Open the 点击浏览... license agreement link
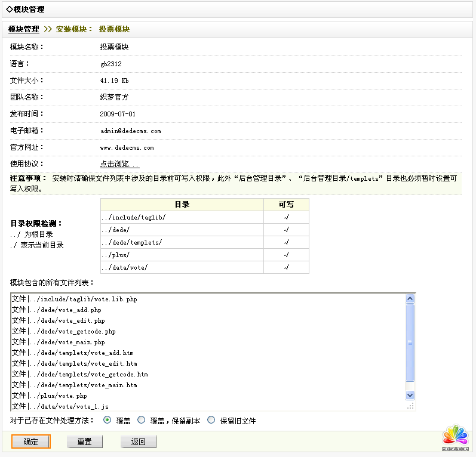Screen dimensions: 476x457 tap(119, 164)
